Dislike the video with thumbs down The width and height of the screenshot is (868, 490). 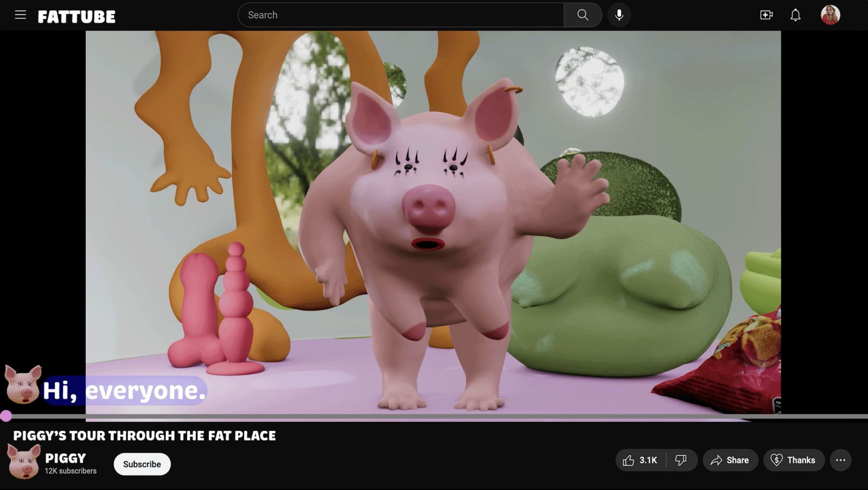coord(681,460)
